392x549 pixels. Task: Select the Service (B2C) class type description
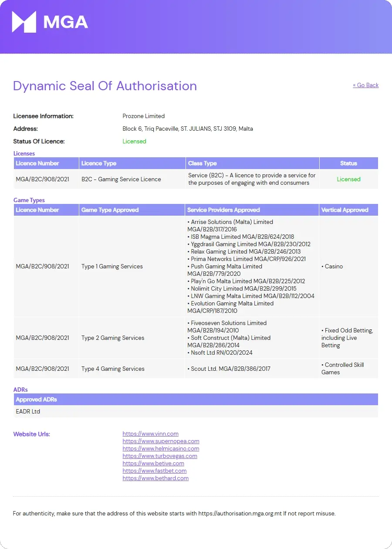pyautogui.click(x=252, y=179)
